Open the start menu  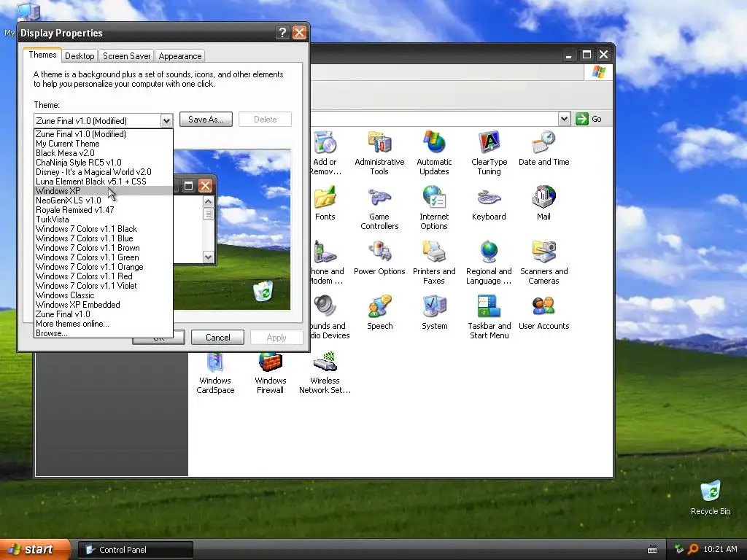35,549
